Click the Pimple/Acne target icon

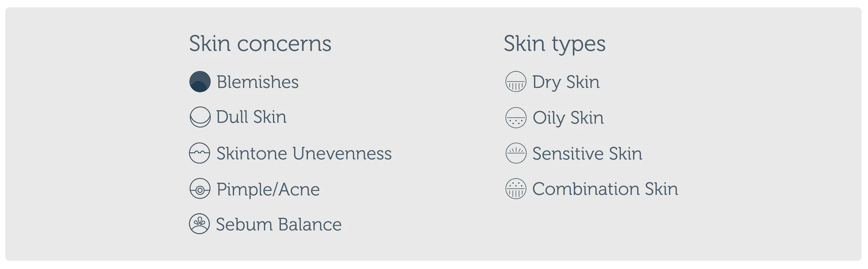[200, 189]
